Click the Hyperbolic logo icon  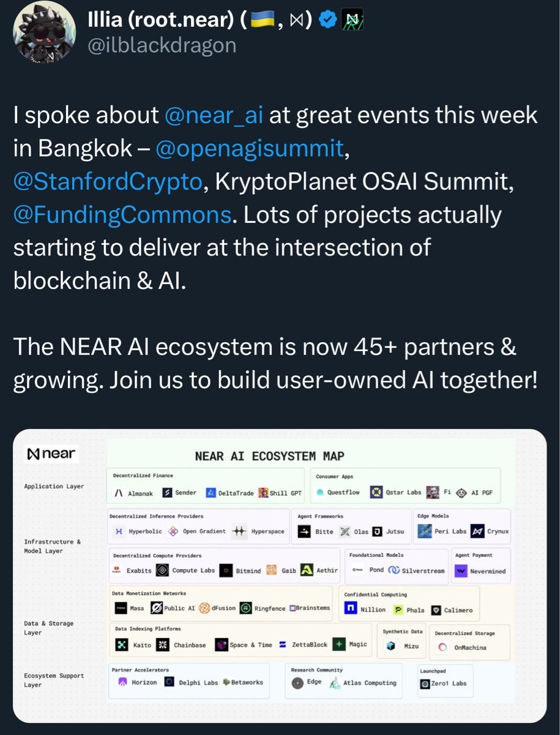[119, 531]
